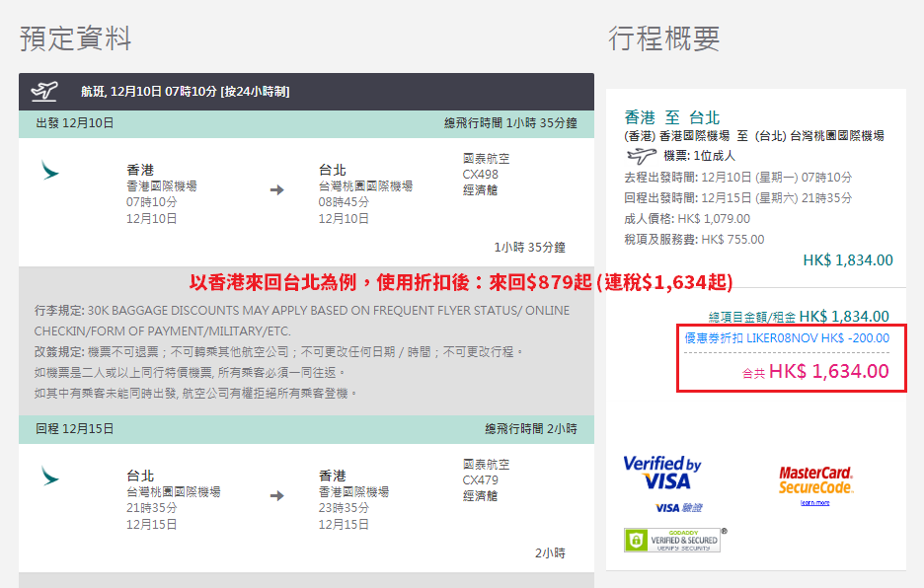Click the 行李規定 baggage rule text

[302, 321]
